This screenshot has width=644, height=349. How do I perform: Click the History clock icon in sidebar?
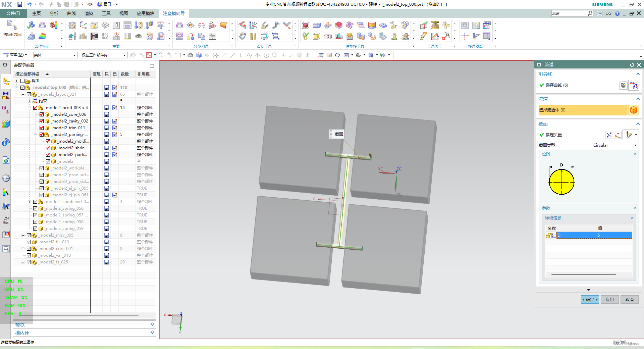coord(6,178)
